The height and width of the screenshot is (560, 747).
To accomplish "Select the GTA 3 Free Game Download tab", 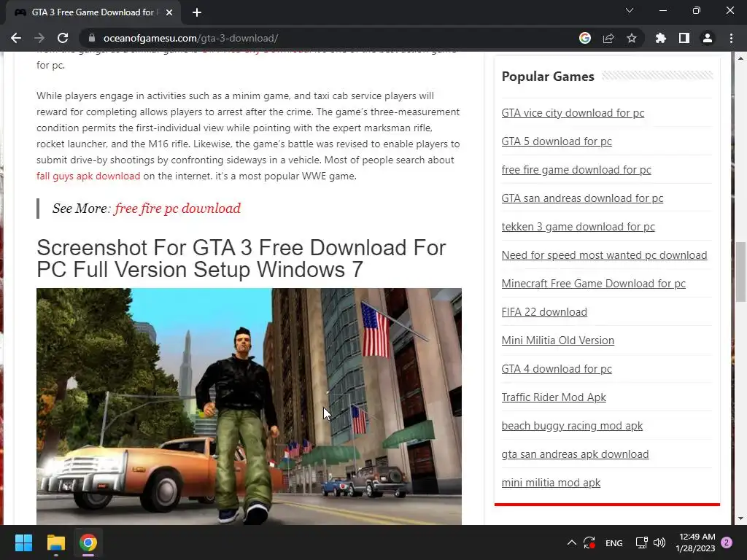I will click(x=93, y=12).
